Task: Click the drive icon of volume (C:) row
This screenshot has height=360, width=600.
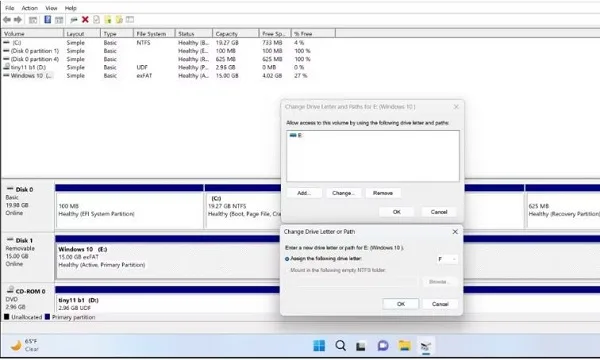Action: (x=6, y=42)
